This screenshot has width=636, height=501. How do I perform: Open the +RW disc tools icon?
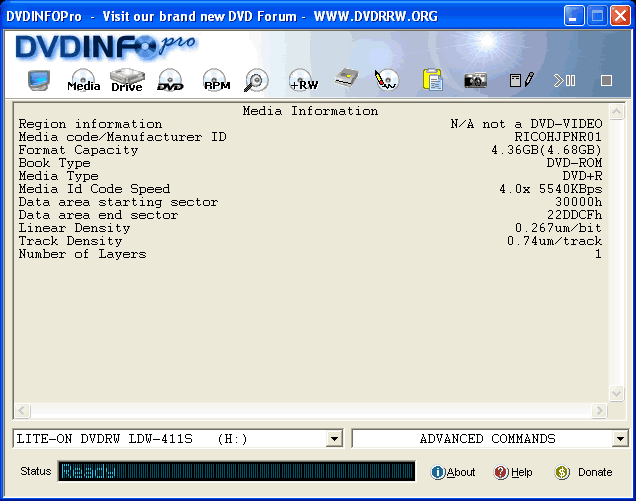coord(303,80)
